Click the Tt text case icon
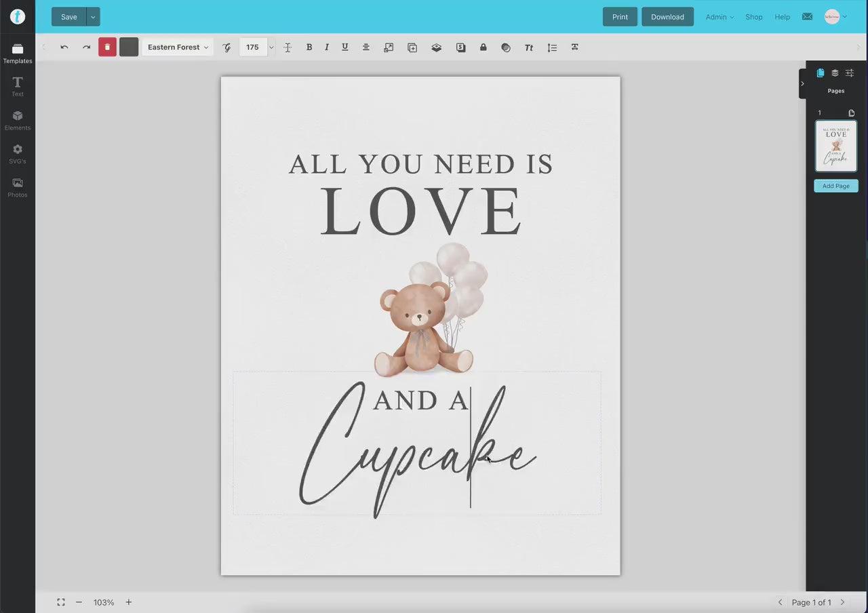868x613 pixels. coord(529,47)
